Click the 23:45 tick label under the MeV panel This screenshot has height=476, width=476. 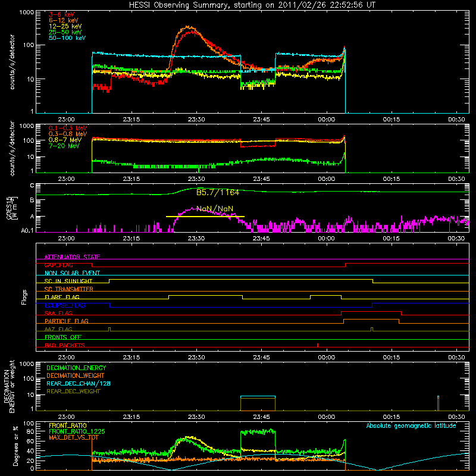261,179
